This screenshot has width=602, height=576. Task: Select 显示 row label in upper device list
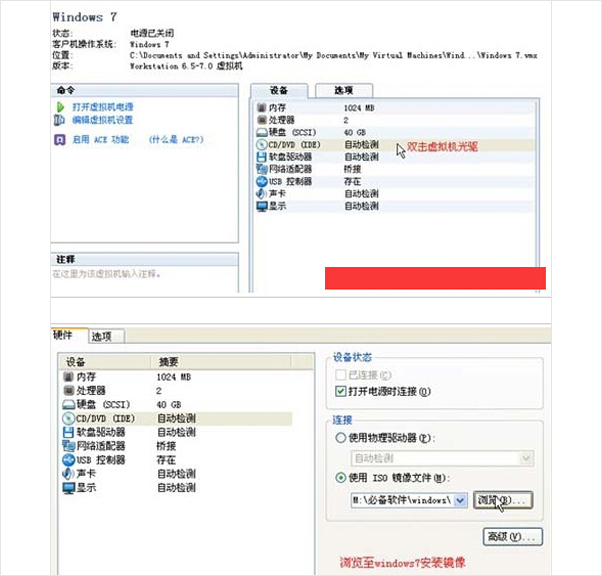[278, 206]
